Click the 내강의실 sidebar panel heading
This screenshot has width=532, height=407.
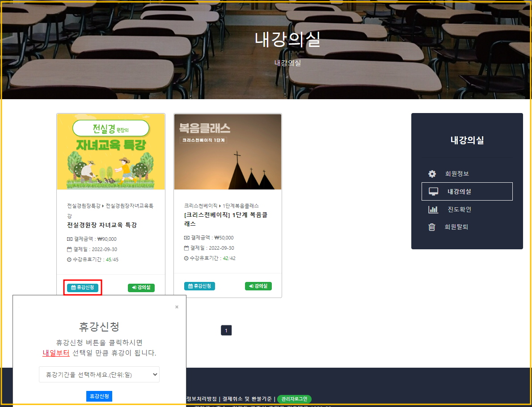click(467, 140)
